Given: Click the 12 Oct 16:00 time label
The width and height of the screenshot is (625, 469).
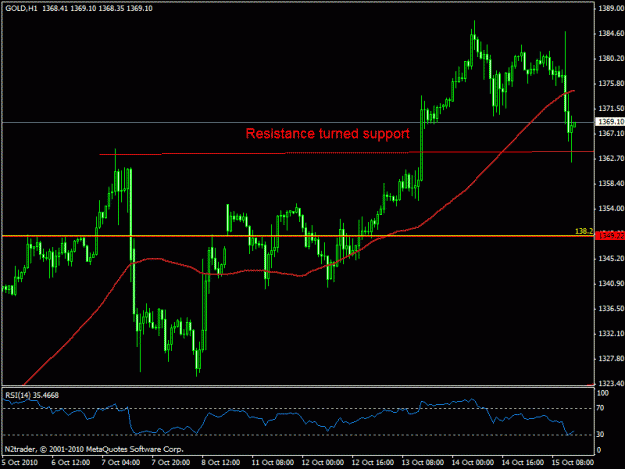Looking at the screenshot, I should pos(373,462).
